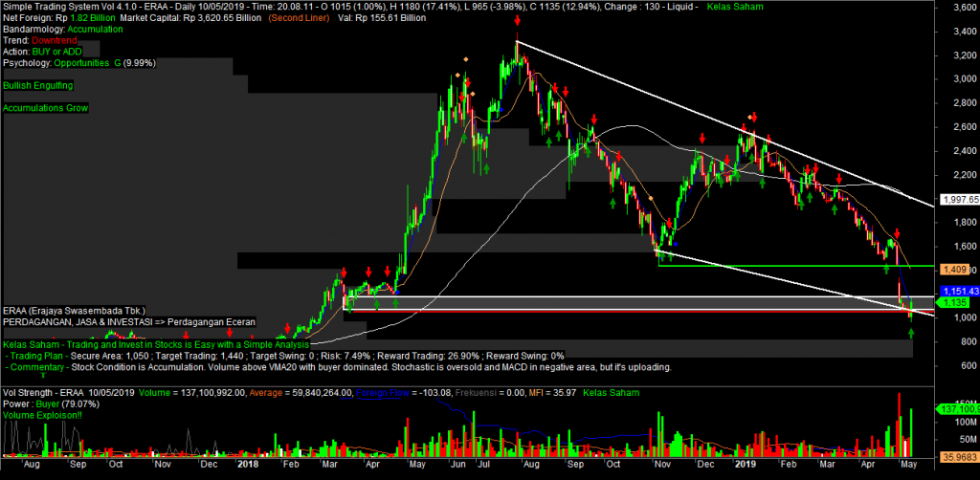The image size is (980, 480).
Task: Click the 'Trading Plan' heading text
Action: tap(38, 356)
